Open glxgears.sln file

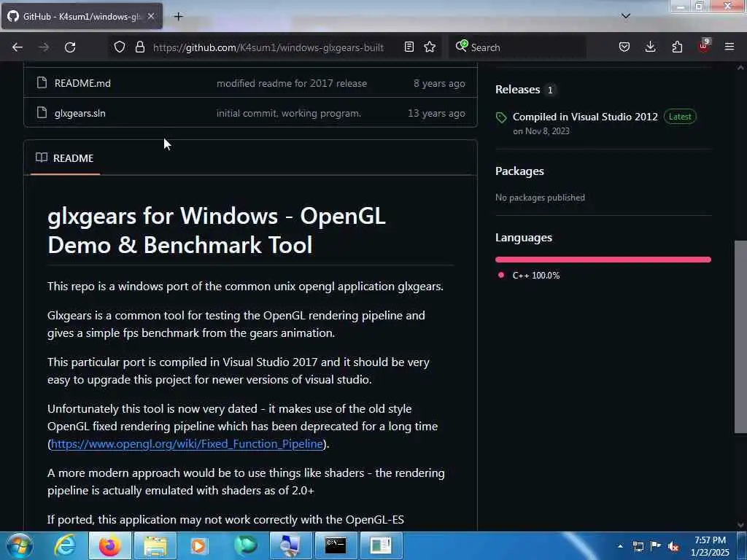pos(80,113)
